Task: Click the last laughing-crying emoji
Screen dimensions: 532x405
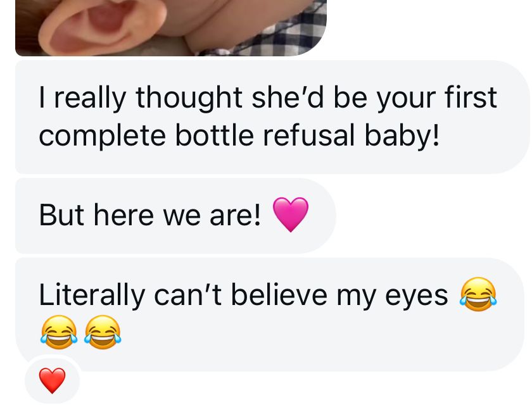Action: pos(103,332)
